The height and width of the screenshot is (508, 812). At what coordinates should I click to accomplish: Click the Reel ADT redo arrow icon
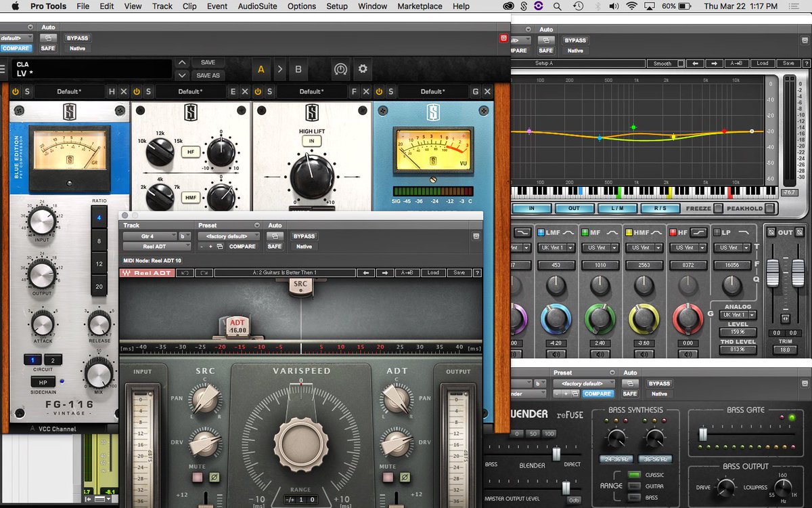point(203,273)
